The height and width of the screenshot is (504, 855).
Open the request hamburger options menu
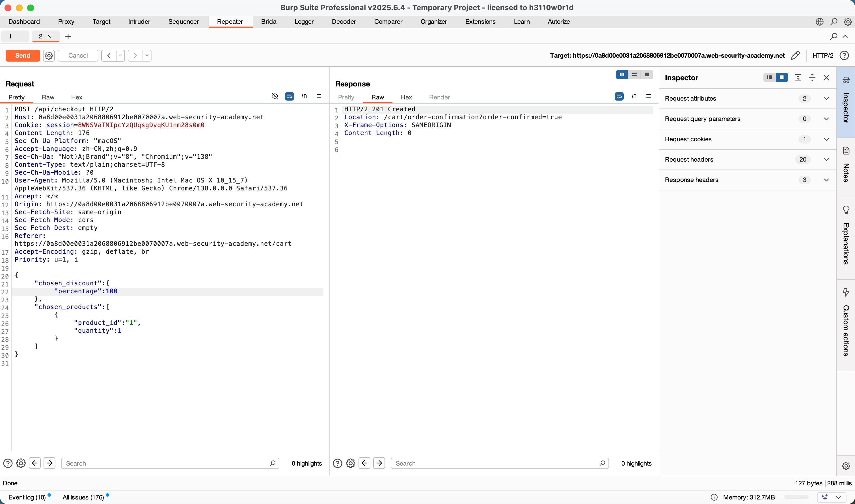pos(319,96)
